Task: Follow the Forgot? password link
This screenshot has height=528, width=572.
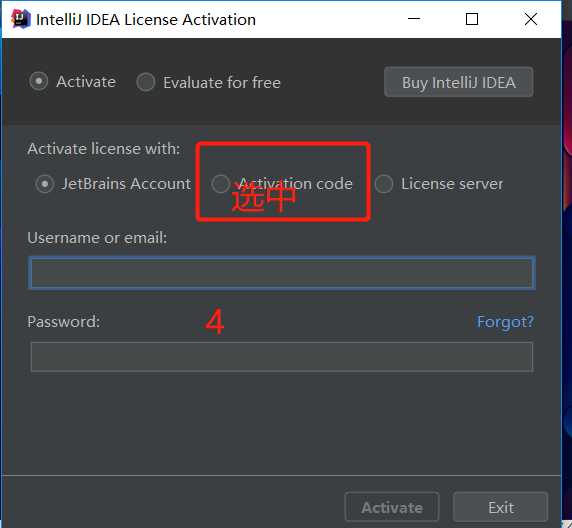Action: 505,322
